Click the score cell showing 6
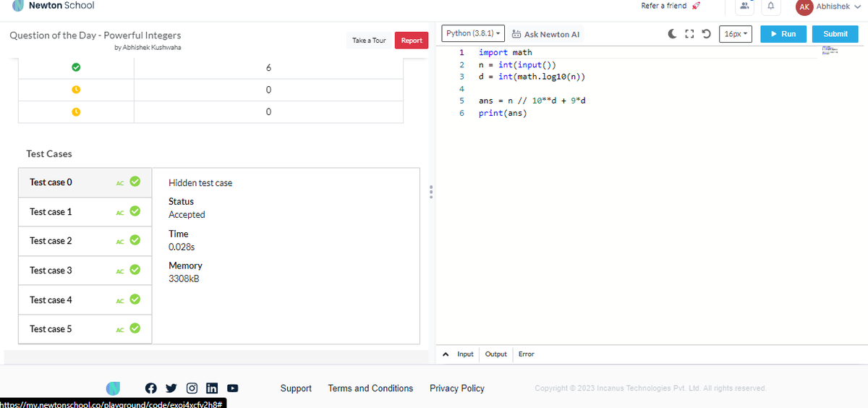 click(x=268, y=68)
